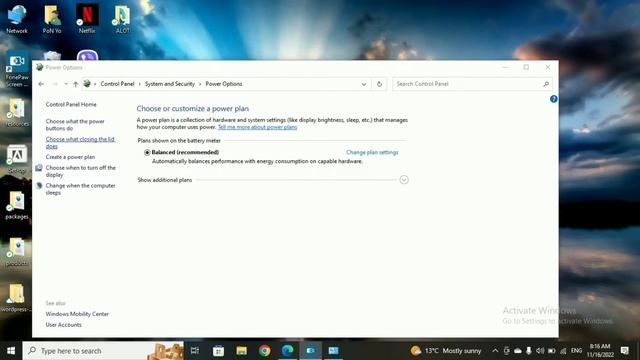Open the clock and date flyout
Viewport: 640px width, 360px height.
[x=600, y=351]
